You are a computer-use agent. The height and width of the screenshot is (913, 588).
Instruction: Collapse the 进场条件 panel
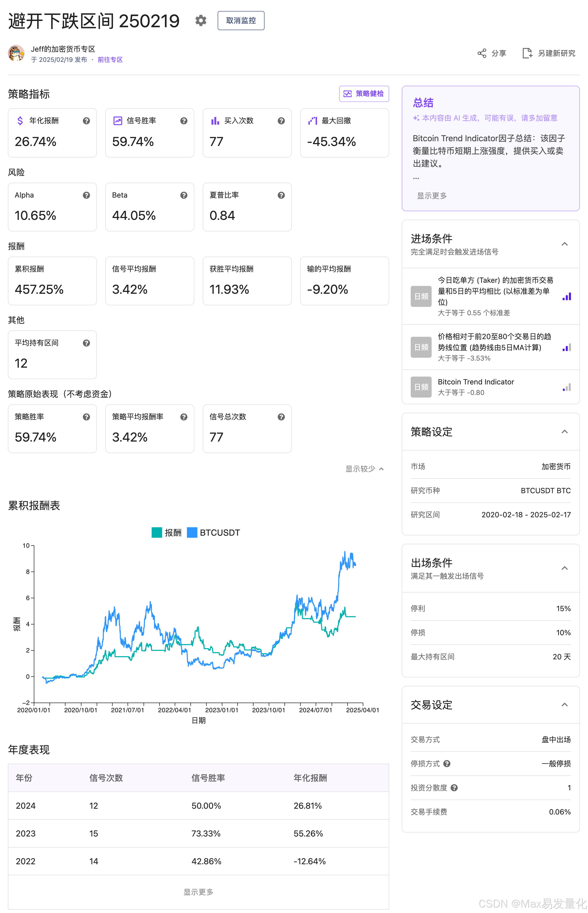pos(564,244)
